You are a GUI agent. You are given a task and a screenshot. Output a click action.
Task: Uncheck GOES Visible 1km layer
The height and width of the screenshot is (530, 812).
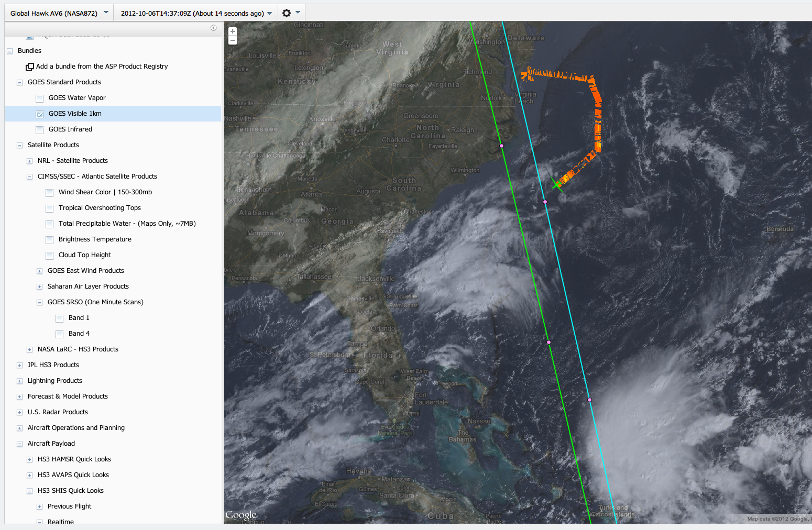(40, 114)
